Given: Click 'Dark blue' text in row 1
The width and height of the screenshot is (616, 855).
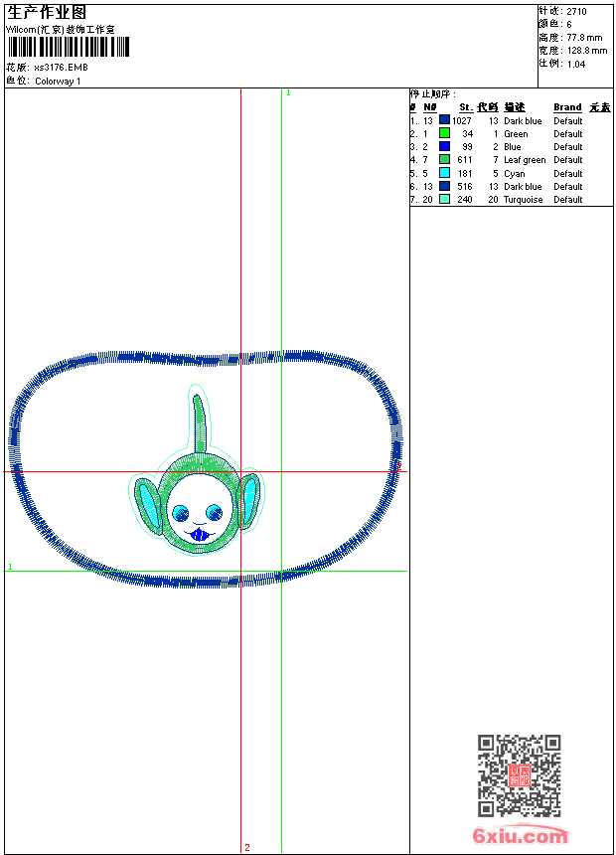Looking at the screenshot, I should [x=523, y=121].
